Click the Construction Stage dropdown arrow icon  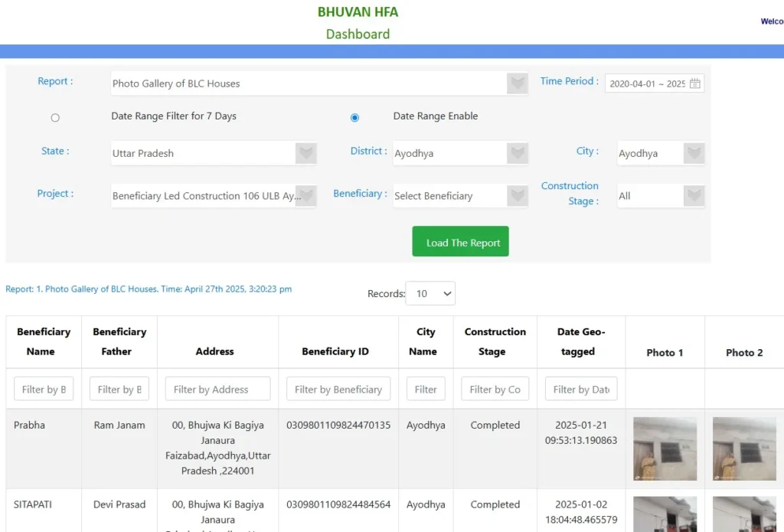click(x=694, y=196)
